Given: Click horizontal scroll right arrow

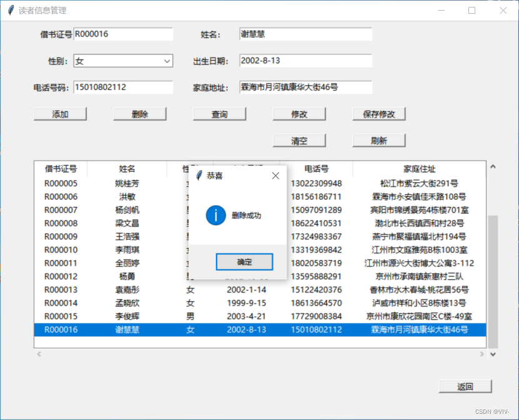Looking at the screenshot, I should (482, 354).
